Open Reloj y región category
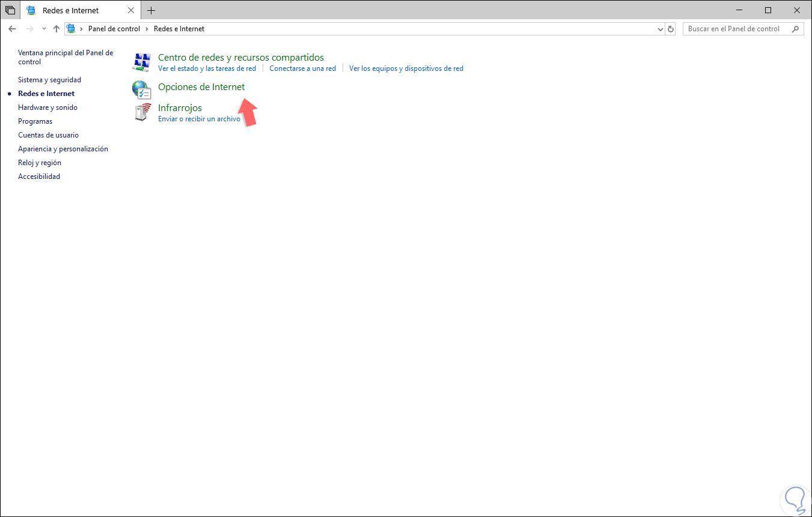This screenshot has width=812, height=517. [40, 163]
